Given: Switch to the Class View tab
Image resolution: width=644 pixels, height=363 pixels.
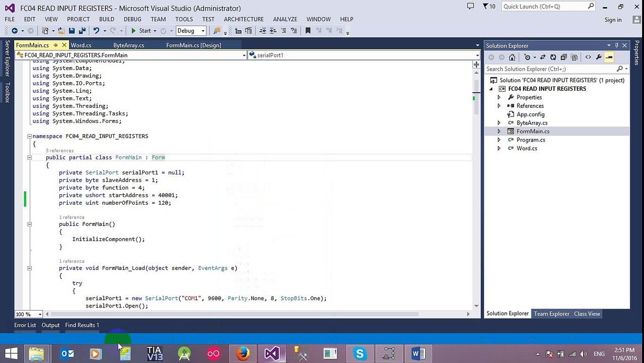Looking at the screenshot, I should point(587,314).
